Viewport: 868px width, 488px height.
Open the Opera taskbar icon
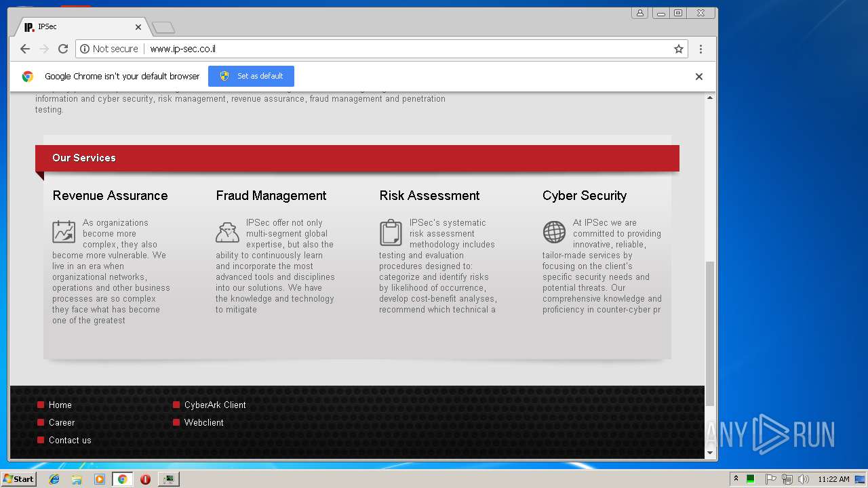145,479
